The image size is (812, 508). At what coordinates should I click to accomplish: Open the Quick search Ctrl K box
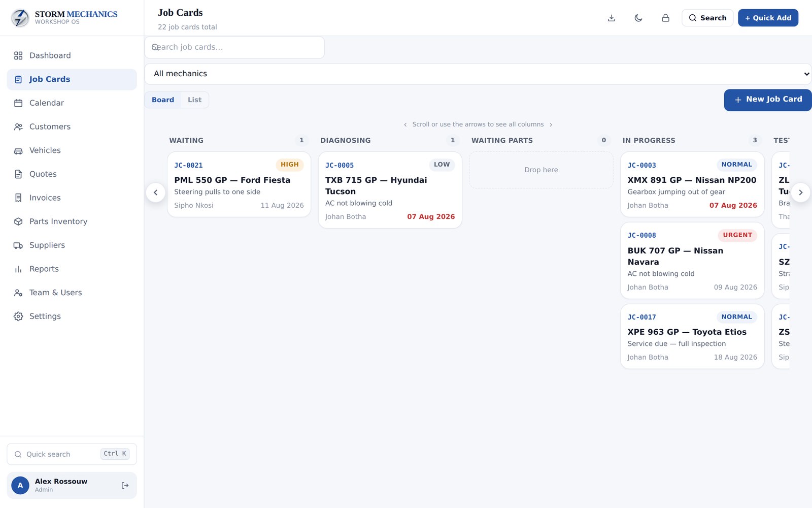[x=72, y=454]
